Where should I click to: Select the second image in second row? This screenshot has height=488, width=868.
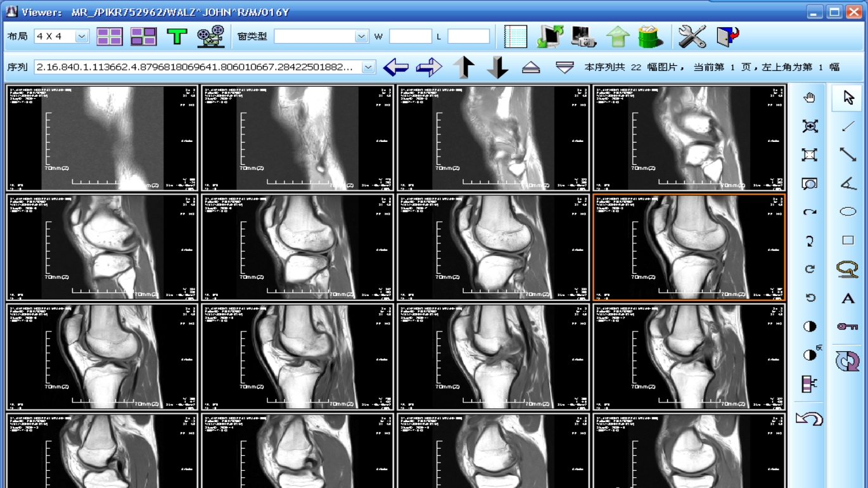pos(298,247)
